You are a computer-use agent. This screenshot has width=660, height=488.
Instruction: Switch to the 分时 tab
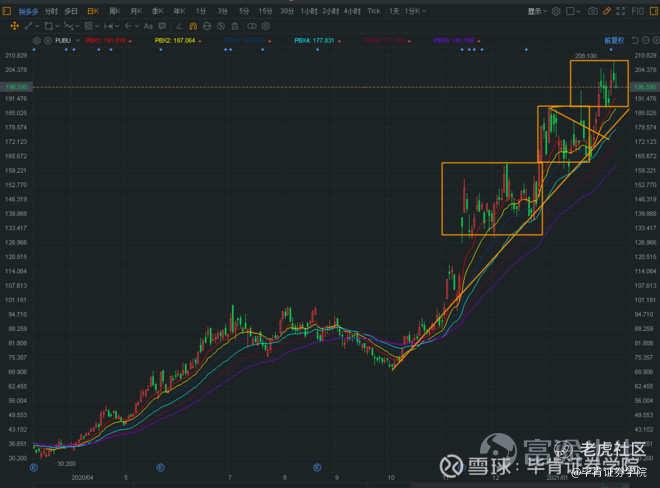click(x=51, y=11)
